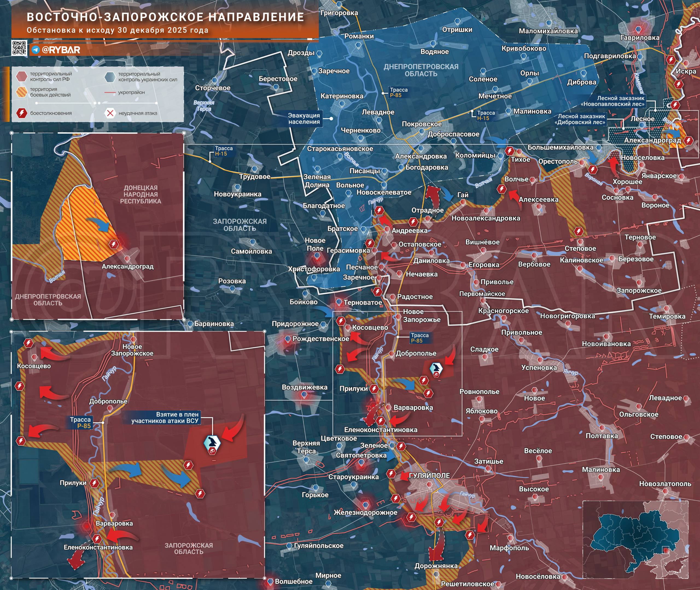Click the clash marker near Александроград in upper inset
700x590 pixels.
pos(114,245)
